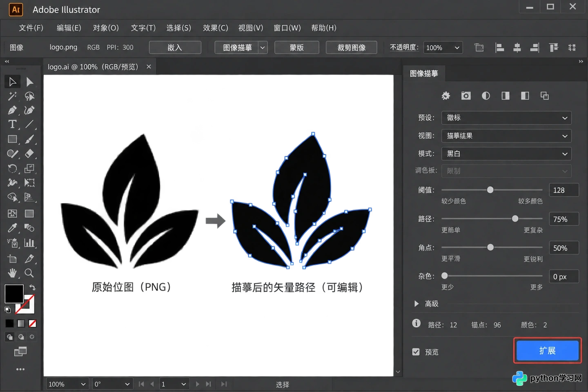Click the 阈值 threshold slider handle
Image resolution: width=588 pixels, height=392 pixels.
[490, 190]
